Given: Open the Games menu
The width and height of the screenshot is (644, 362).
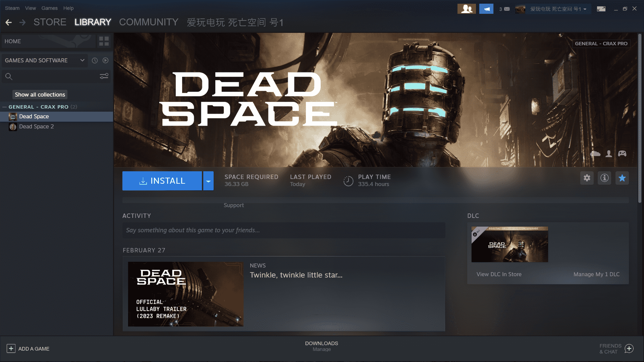Looking at the screenshot, I should (49, 8).
